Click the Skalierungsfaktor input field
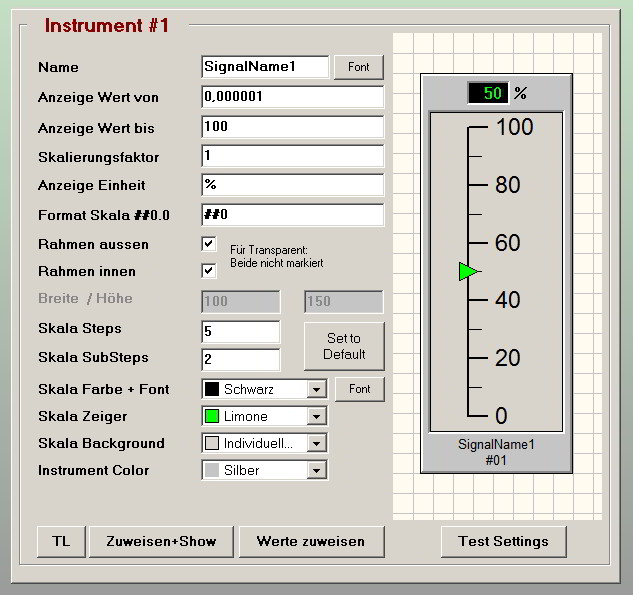 click(x=292, y=156)
